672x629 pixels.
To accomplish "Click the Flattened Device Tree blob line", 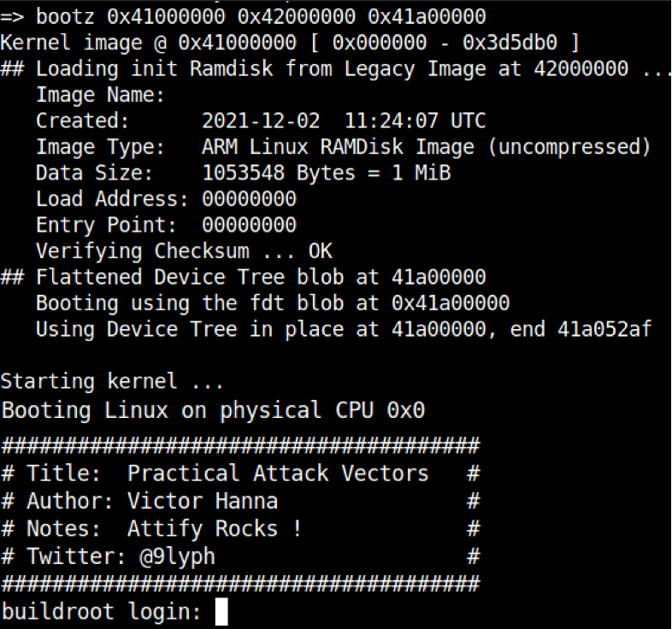I will coord(243,277).
